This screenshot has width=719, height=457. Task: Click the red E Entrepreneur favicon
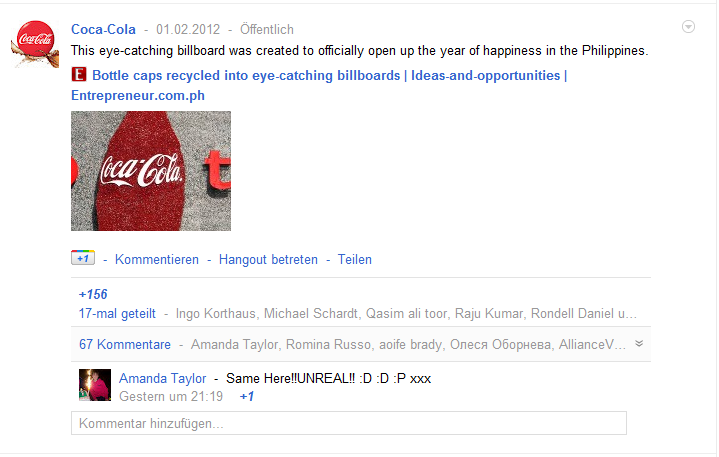[x=79, y=74]
